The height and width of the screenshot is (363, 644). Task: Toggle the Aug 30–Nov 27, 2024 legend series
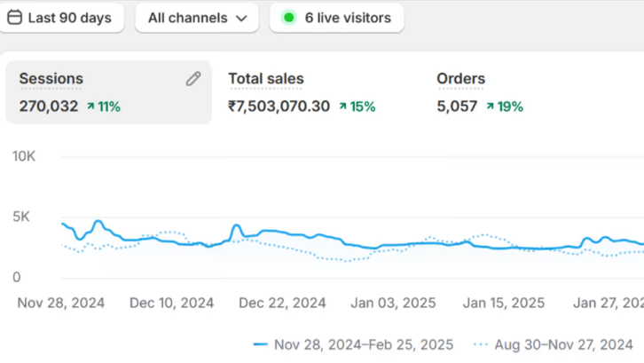click(x=564, y=344)
